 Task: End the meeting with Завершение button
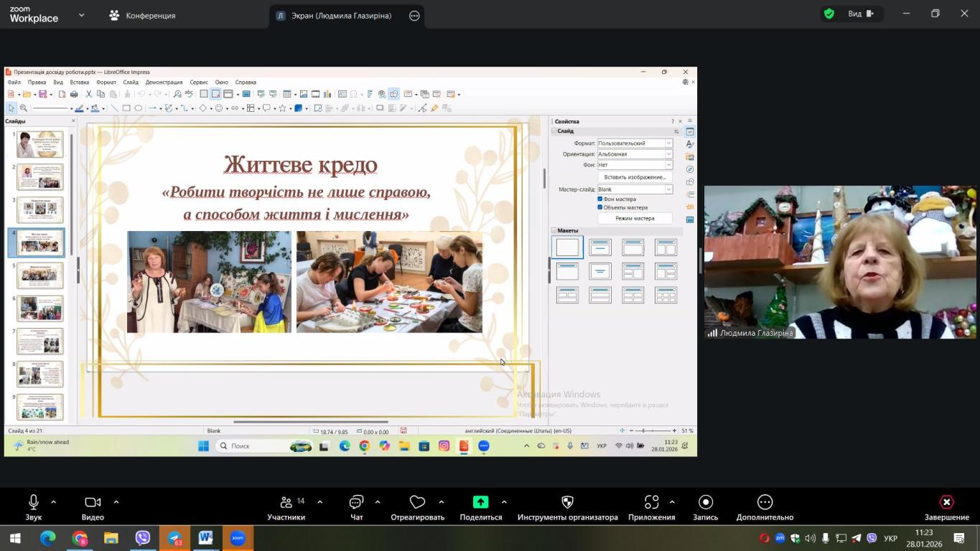(946, 507)
